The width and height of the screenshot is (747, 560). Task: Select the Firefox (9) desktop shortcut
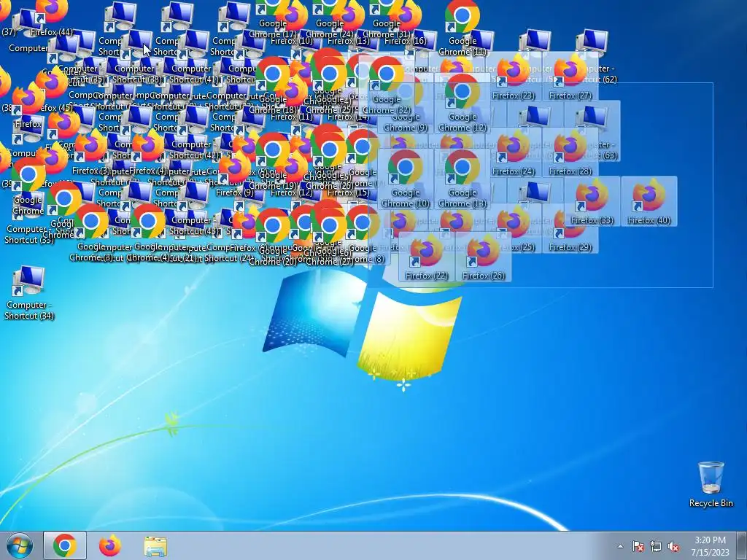tap(234, 175)
